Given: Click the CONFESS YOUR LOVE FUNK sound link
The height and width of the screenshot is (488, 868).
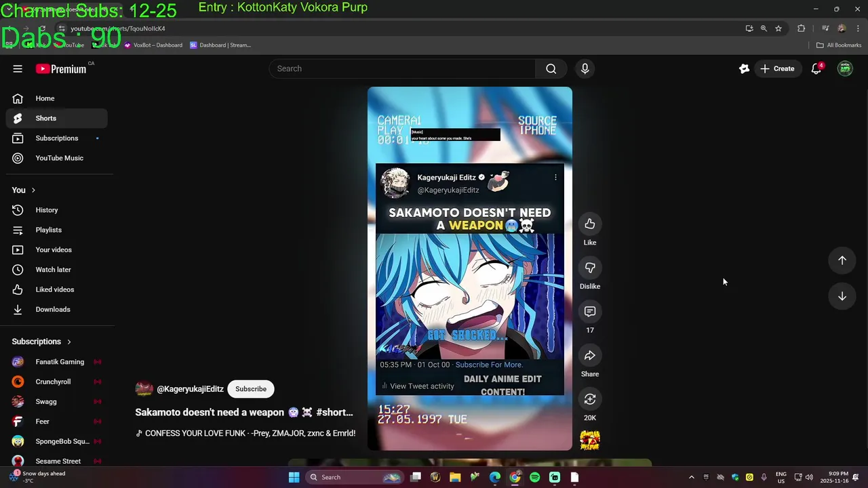Looking at the screenshot, I should (245, 433).
